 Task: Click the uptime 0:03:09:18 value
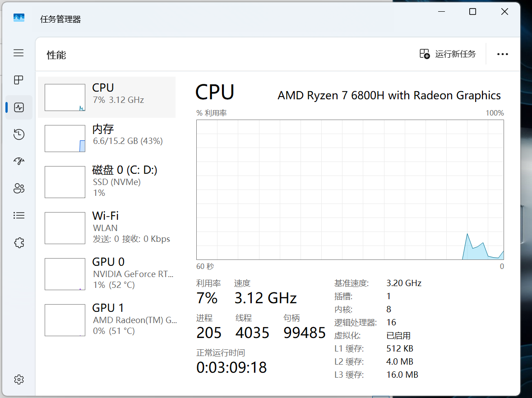tap(232, 367)
